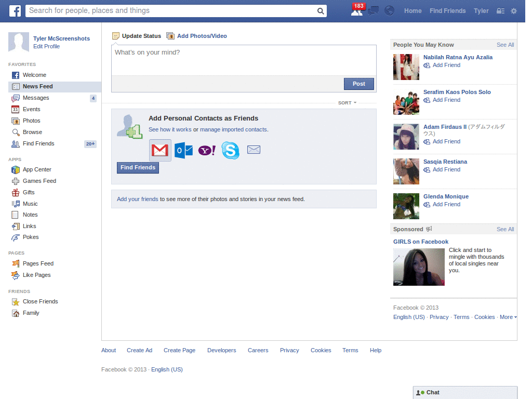This screenshot has width=532, height=399.
Task: Open the Careers footer link
Action: tap(258, 350)
